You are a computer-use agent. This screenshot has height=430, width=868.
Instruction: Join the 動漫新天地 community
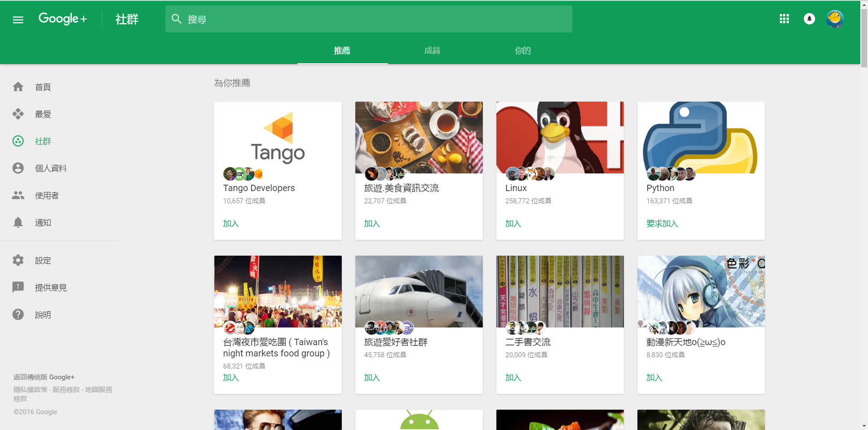click(654, 378)
